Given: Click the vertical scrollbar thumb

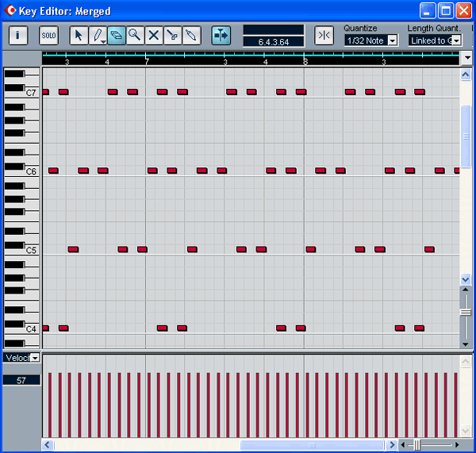Looking at the screenshot, I should (466, 136).
